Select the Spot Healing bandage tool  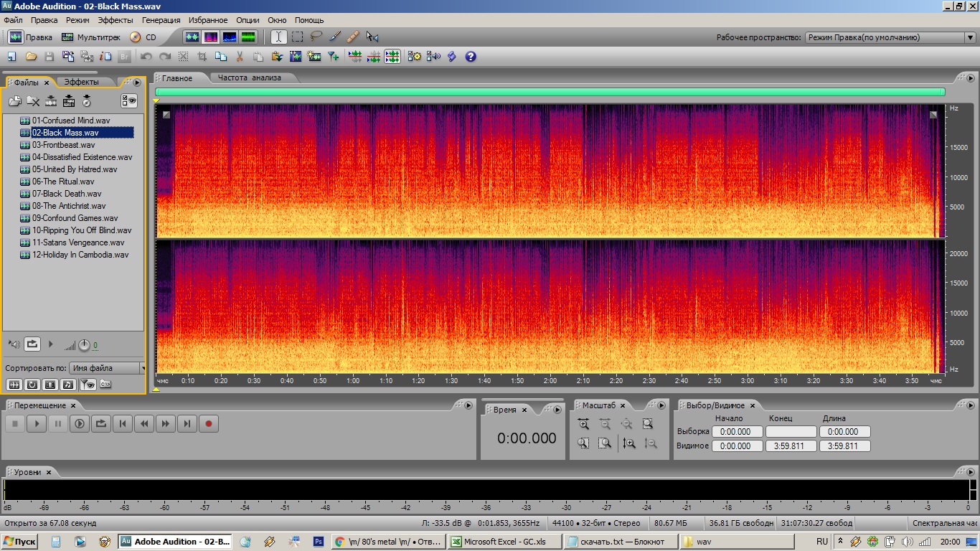pyautogui.click(x=353, y=37)
